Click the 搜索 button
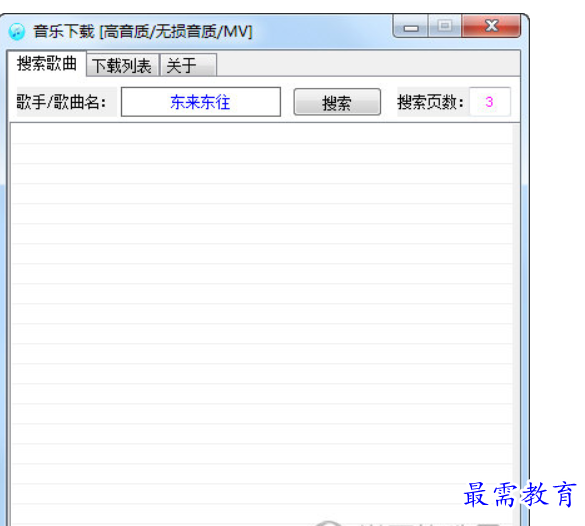The height and width of the screenshot is (526, 585). [337, 102]
